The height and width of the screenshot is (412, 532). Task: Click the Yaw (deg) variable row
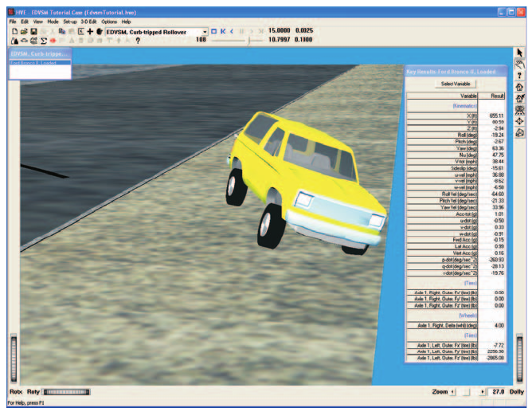point(456,148)
